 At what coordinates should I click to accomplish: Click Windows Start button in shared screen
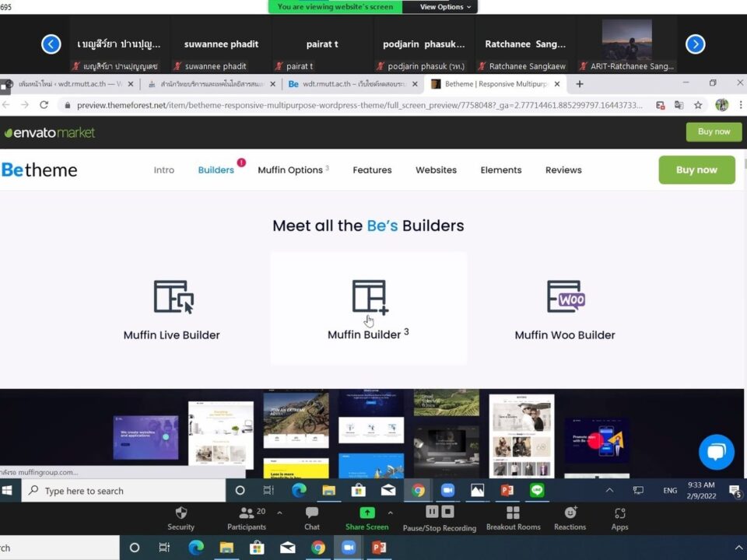pos(7,490)
